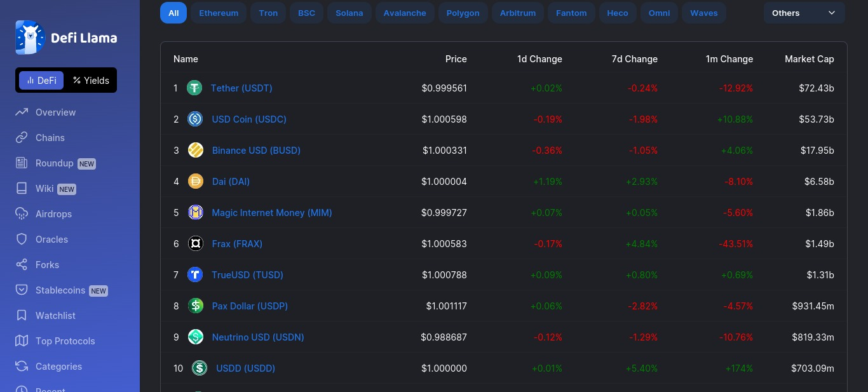Click the Watchlist bookmark icon
This screenshot has width=868, height=392.
(22, 316)
